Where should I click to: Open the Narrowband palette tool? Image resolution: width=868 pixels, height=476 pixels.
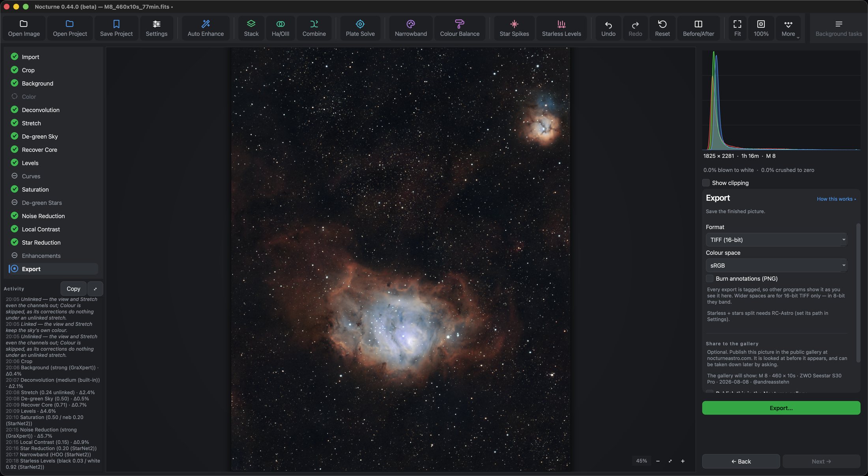point(411,28)
